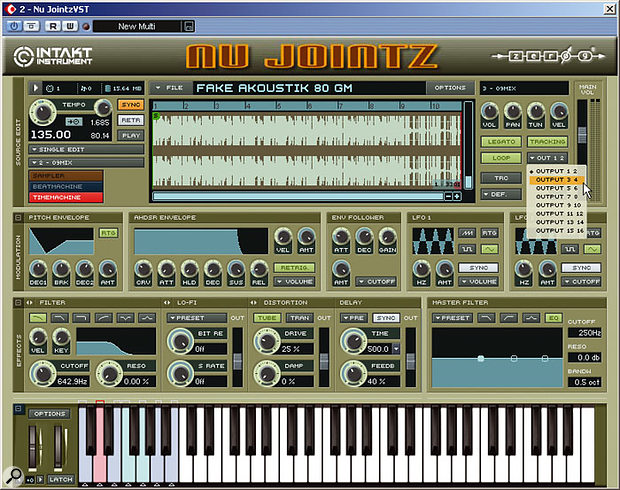Open the SINGLE EDIT dropdown

coord(86,149)
